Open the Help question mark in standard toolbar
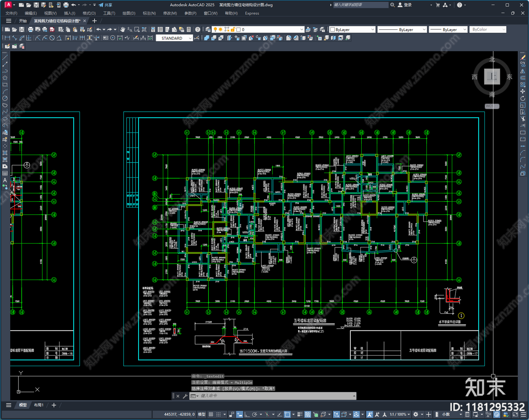This screenshot has height=420, width=529. (197, 29)
